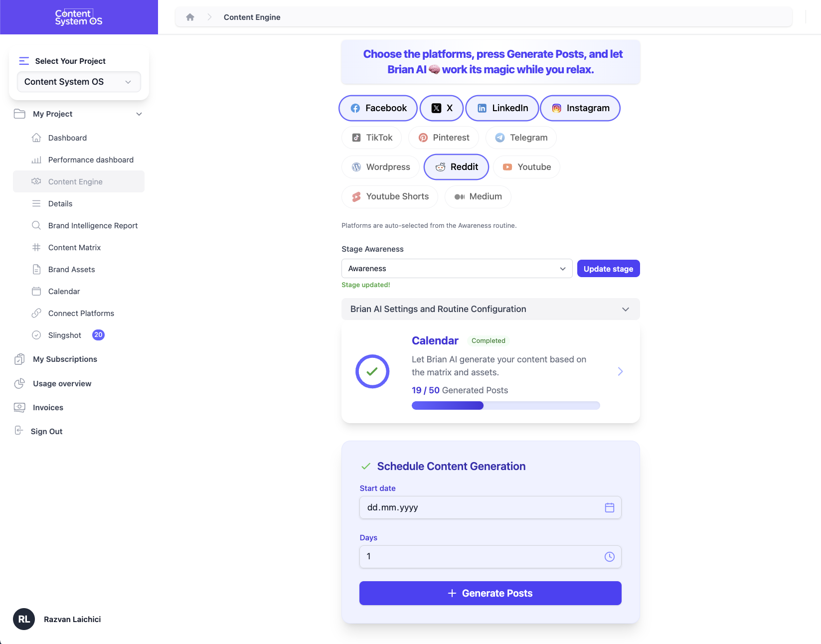
Task: Open Connect Platforms in sidebar
Action: [x=81, y=314]
